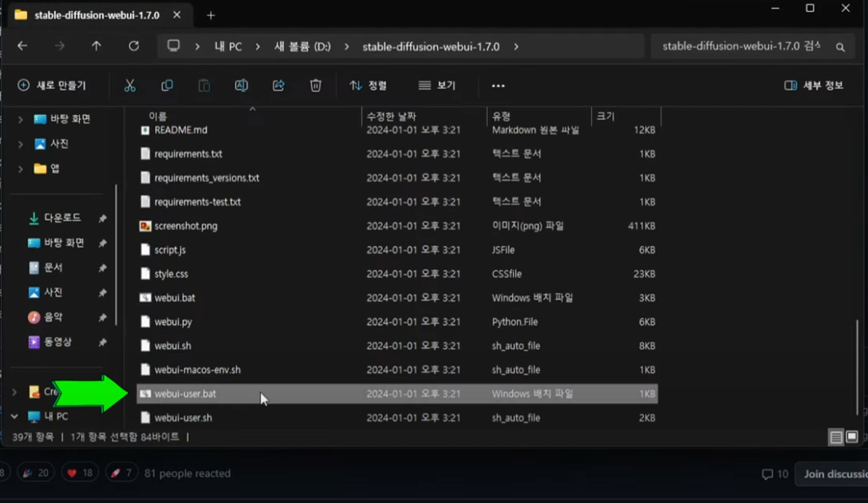Open the 보기 view dropdown
Screen dimensions: 868x503
[437, 85]
